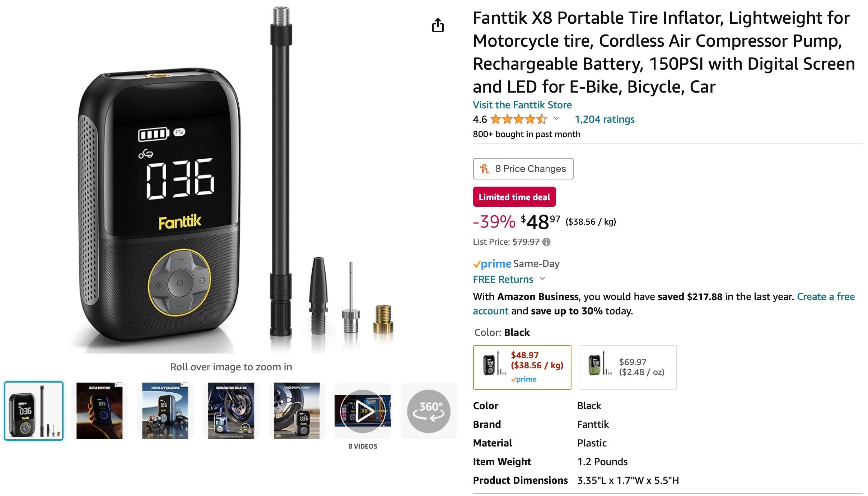This screenshot has width=868, height=496.
Task: Select the Ultra Compact image thumbnail
Action: point(99,411)
